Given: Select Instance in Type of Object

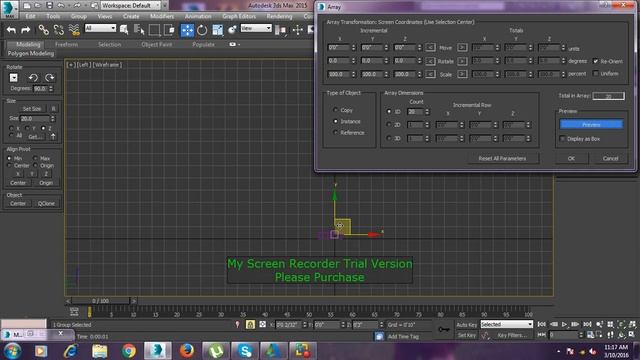Looking at the screenshot, I should [x=336, y=121].
